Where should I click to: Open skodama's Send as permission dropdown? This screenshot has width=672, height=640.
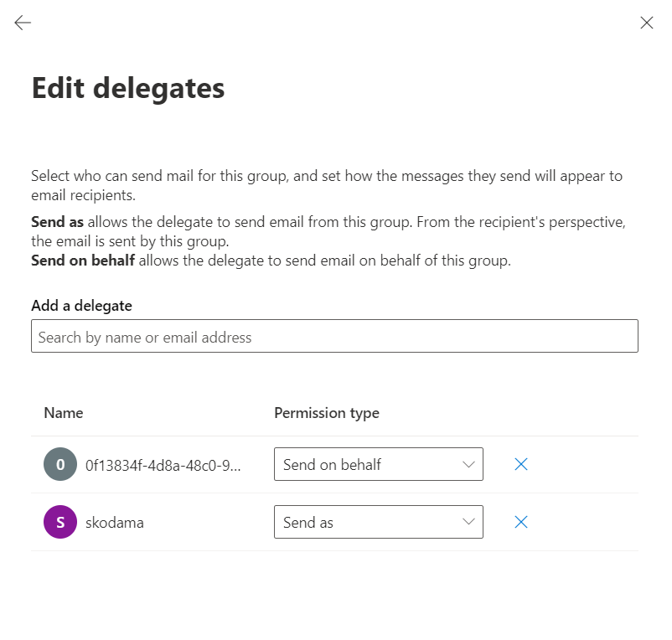379,522
